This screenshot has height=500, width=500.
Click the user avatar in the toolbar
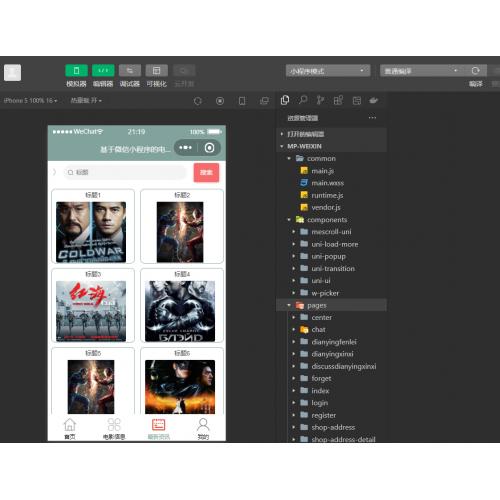12,72
